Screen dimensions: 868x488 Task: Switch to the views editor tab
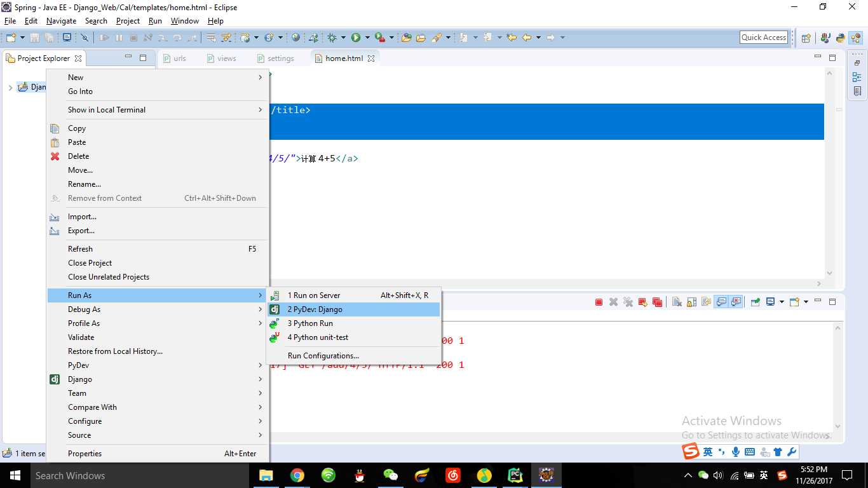click(221, 58)
